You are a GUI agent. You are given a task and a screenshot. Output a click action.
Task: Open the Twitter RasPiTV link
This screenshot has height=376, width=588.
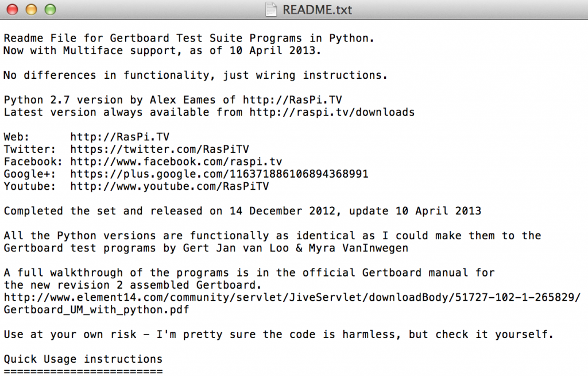(159, 149)
